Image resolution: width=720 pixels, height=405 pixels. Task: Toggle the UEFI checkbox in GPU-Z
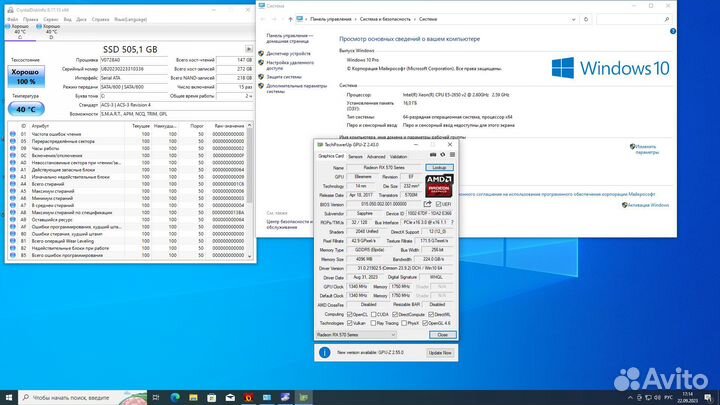(439, 204)
